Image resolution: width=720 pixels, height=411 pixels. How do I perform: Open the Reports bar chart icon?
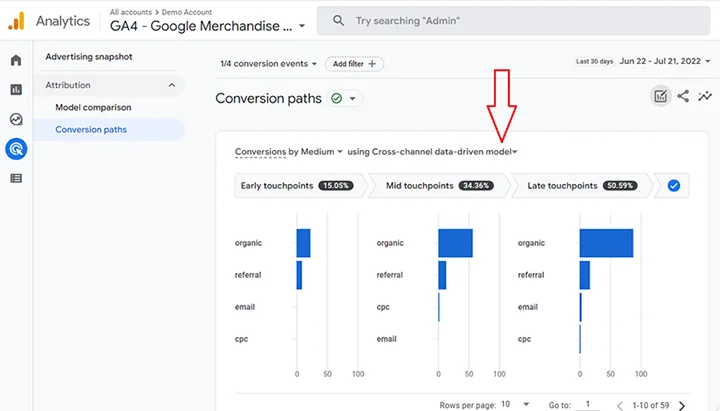click(x=16, y=90)
